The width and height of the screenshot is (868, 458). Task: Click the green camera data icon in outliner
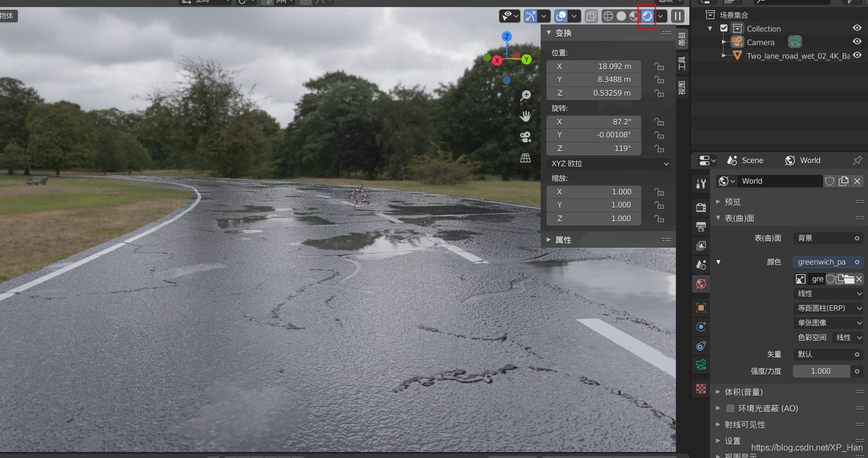coord(795,42)
